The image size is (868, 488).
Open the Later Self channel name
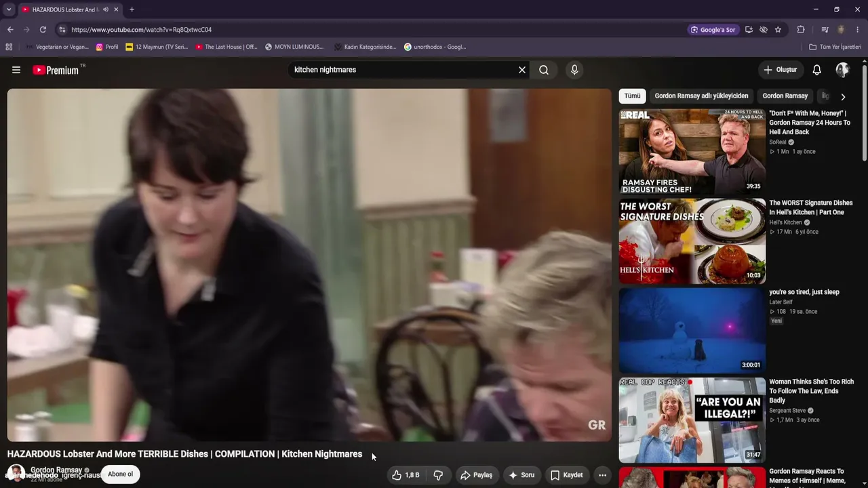[781, 302]
